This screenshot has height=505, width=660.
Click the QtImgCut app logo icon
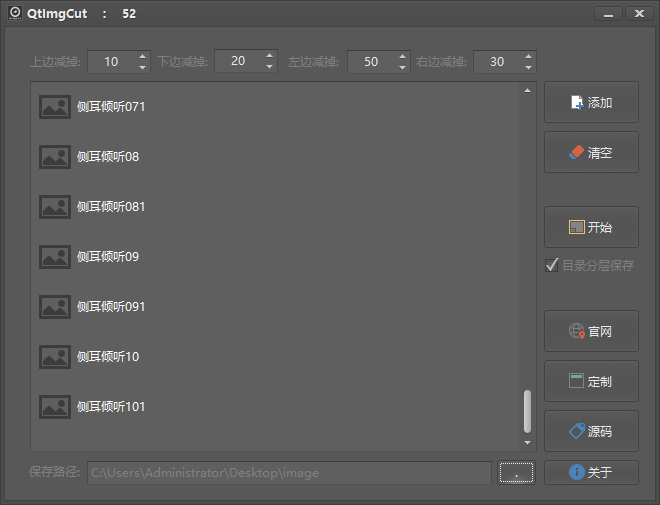[x=15, y=13]
